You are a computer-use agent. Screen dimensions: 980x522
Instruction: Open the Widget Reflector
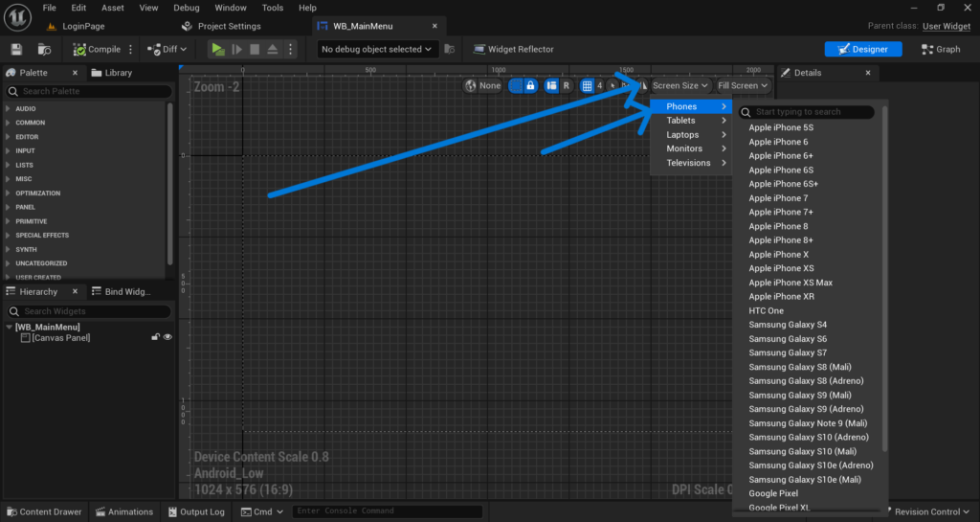pos(514,50)
